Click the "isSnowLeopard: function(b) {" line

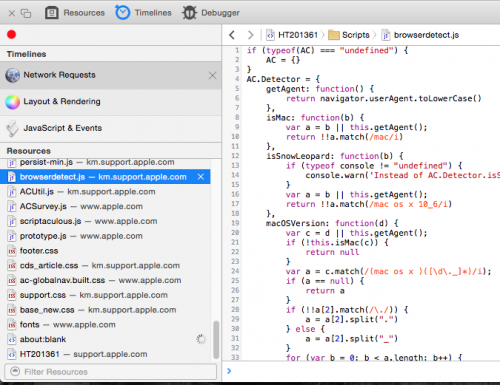[x=335, y=156]
